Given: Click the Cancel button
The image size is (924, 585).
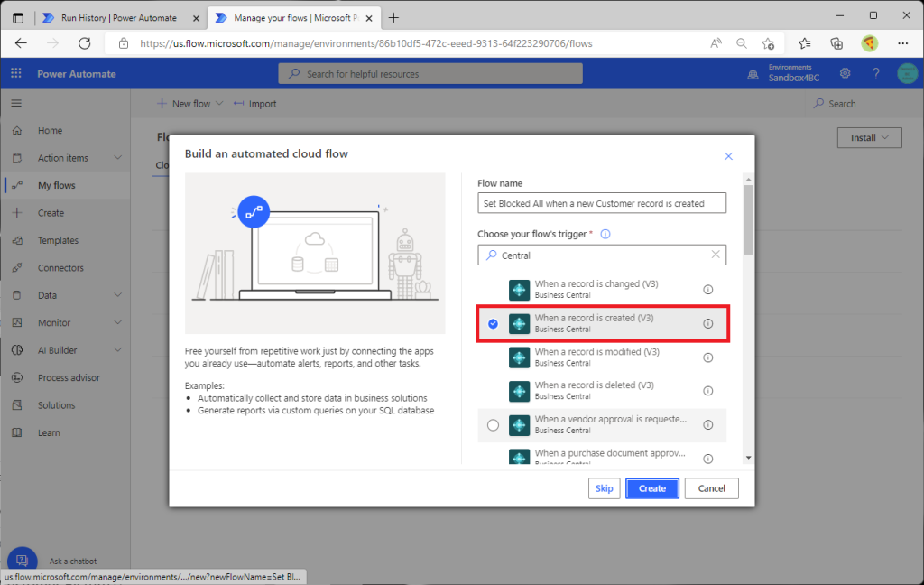Looking at the screenshot, I should [x=711, y=488].
